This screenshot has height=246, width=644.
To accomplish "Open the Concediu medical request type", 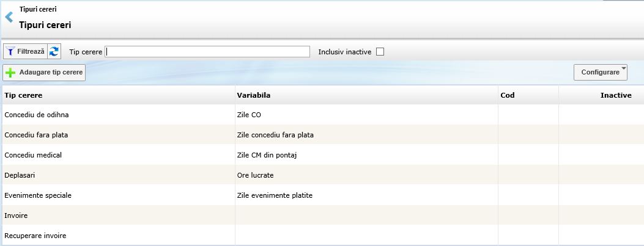I will tap(33, 155).
